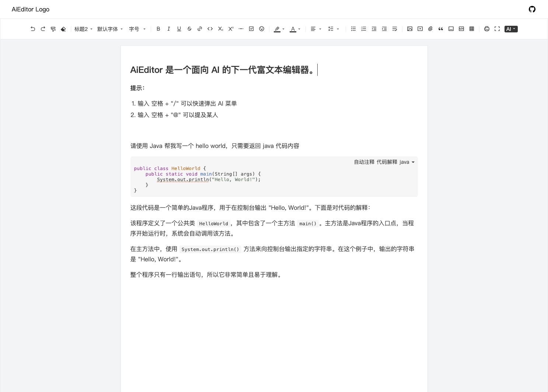Viewport: 548px width, 392px height.
Task: Open the 默认字体 font family menu
Action: (x=109, y=29)
